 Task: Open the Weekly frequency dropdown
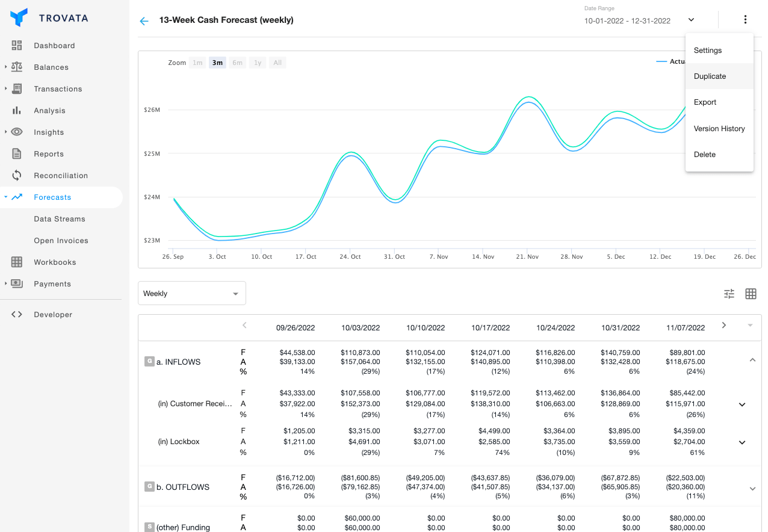[191, 293]
